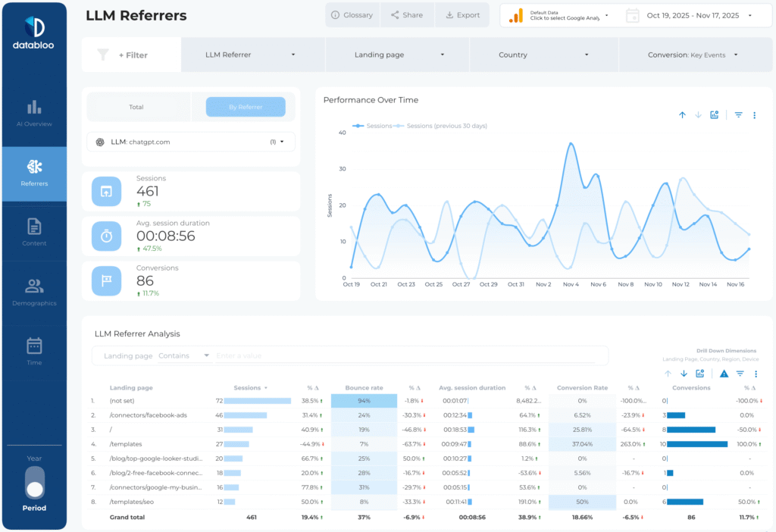This screenshot has width=776, height=532.
Task: Click the drill-up arrow above the Performance chart
Action: tap(682, 115)
